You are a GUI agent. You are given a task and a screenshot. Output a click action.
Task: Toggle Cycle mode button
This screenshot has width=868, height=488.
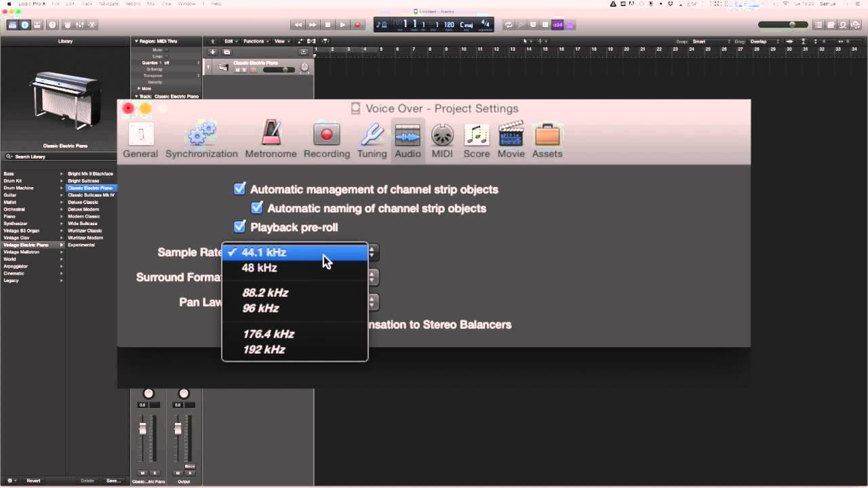coord(508,25)
